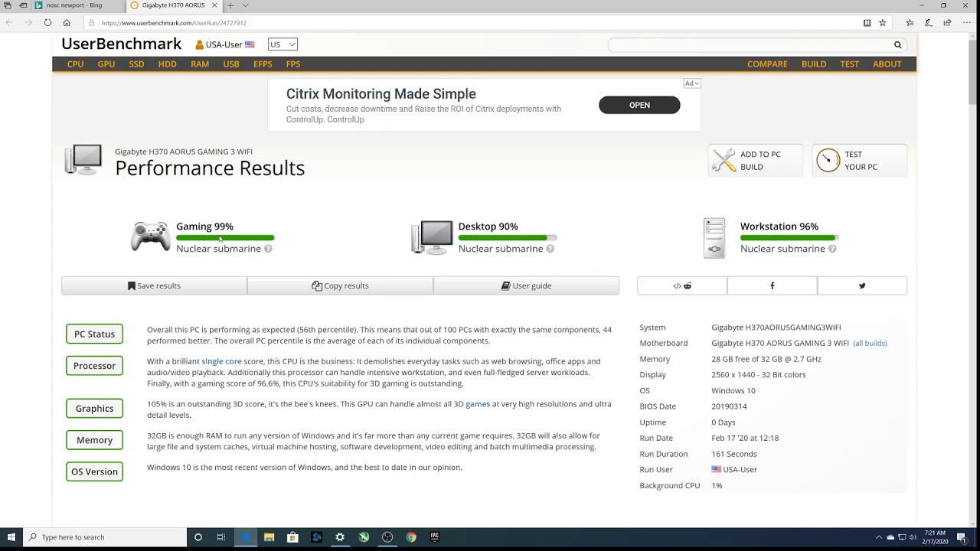980x551 pixels.
Task: Open the FPS menu tab
Action: tap(293, 64)
